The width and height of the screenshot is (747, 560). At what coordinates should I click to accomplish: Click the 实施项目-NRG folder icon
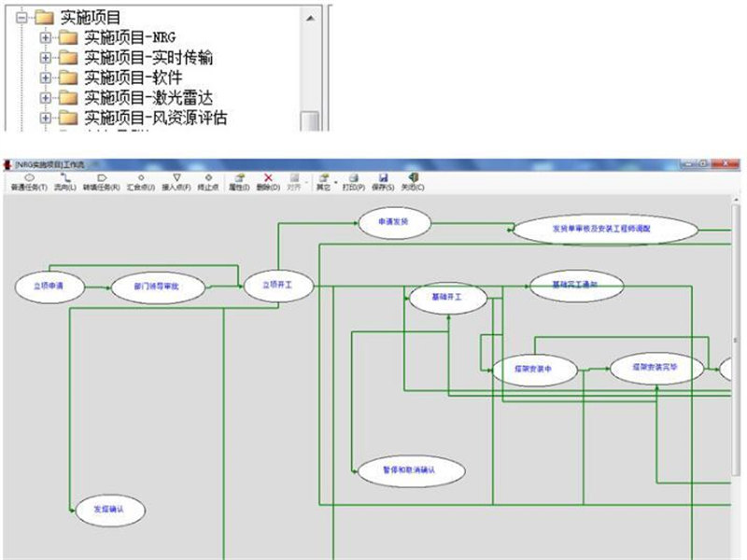point(68,37)
